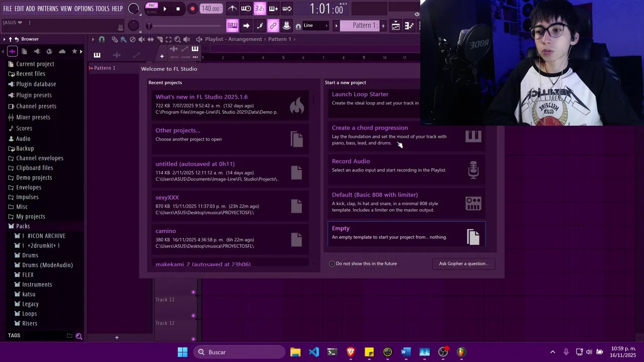The height and width of the screenshot is (362, 644).
Task: Expand the Current project browser folder
Action: (x=31, y=64)
